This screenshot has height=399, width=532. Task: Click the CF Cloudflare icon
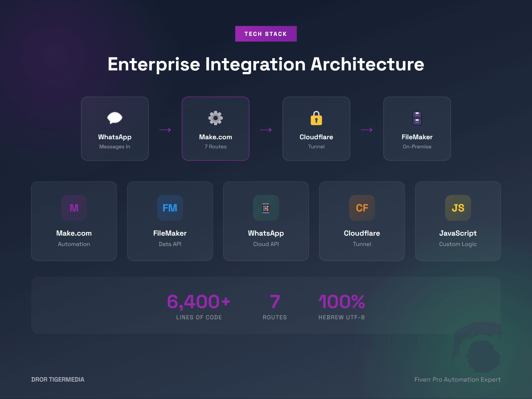pyautogui.click(x=362, y=208)
